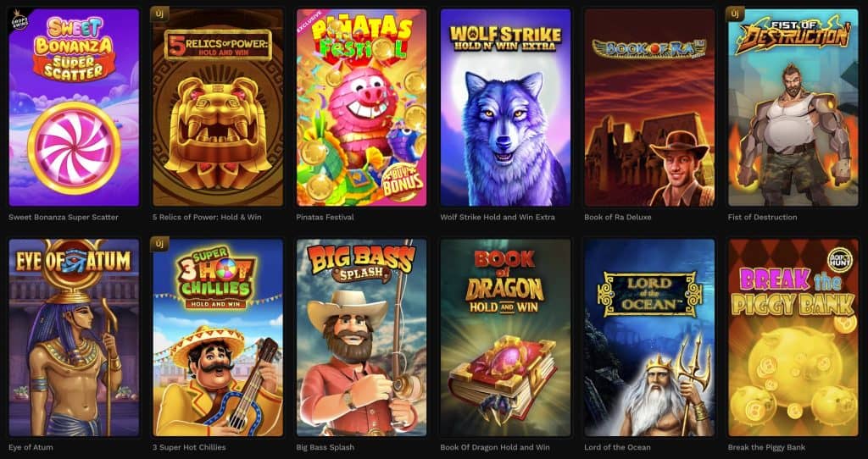Click the Drops & Wins badge icon
This screenshot has height=459, width=868.
tap(20, 20)
